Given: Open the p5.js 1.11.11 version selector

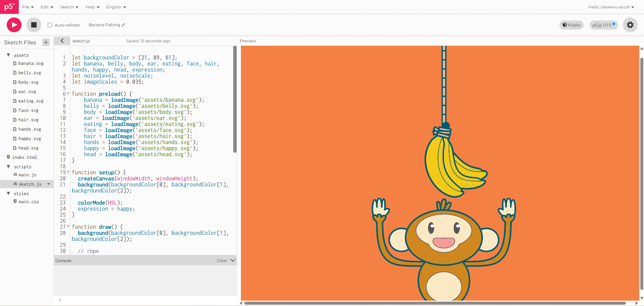Looking at the screenshot, I should (603, 25).
